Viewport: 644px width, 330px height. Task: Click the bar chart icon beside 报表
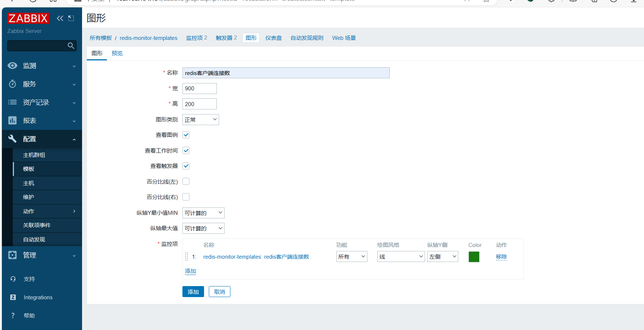pos(12,120)
